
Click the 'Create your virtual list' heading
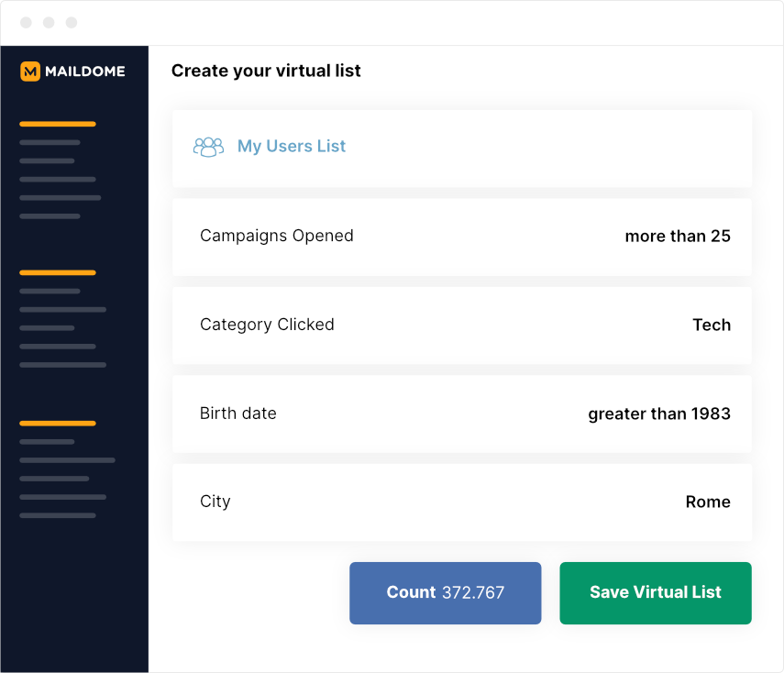[266, 71]
